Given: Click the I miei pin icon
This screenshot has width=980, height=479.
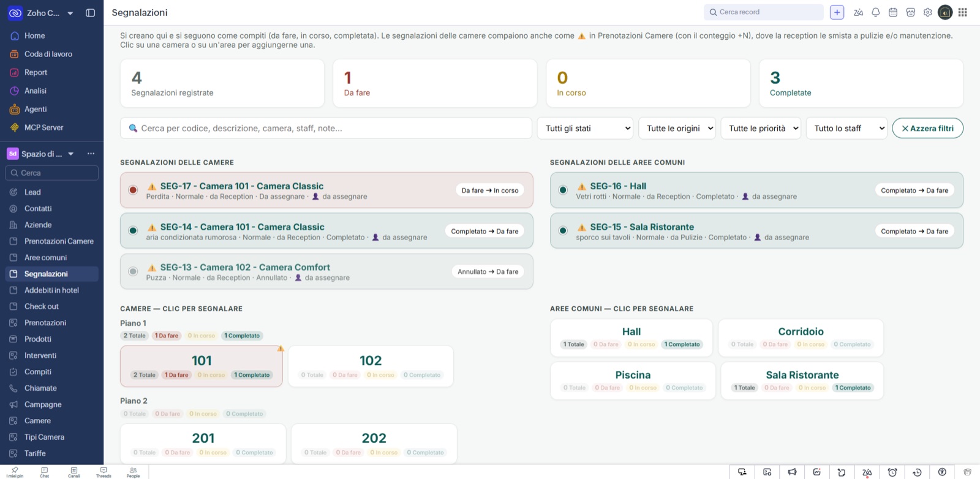Looking at the screenshot, I should [x=15, y=472].
